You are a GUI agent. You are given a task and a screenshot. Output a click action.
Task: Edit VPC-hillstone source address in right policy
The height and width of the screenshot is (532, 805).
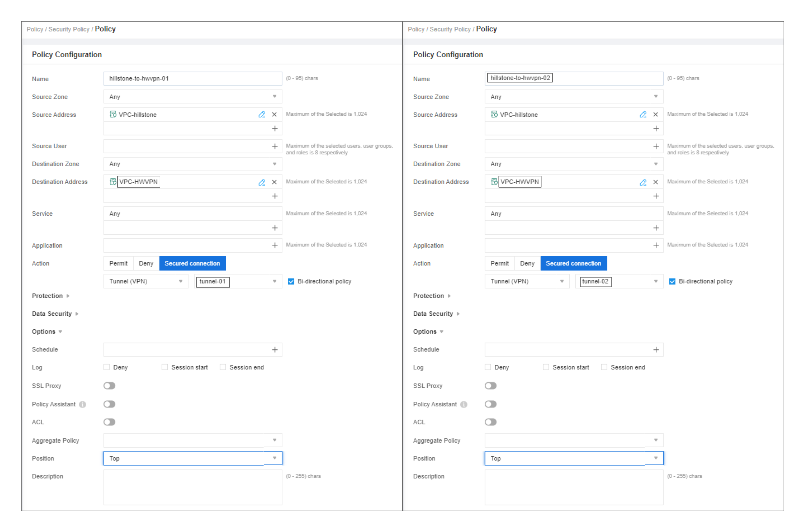(x=643, y=115)
